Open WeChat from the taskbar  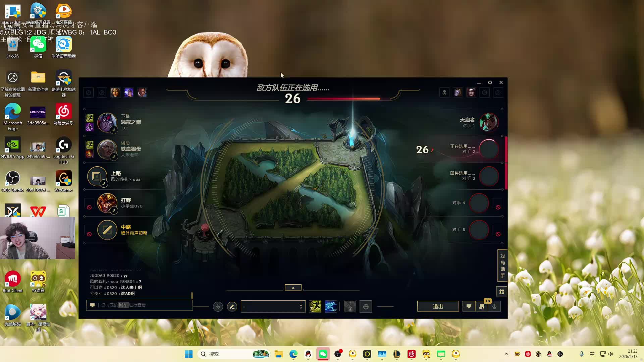click(323, 354)
